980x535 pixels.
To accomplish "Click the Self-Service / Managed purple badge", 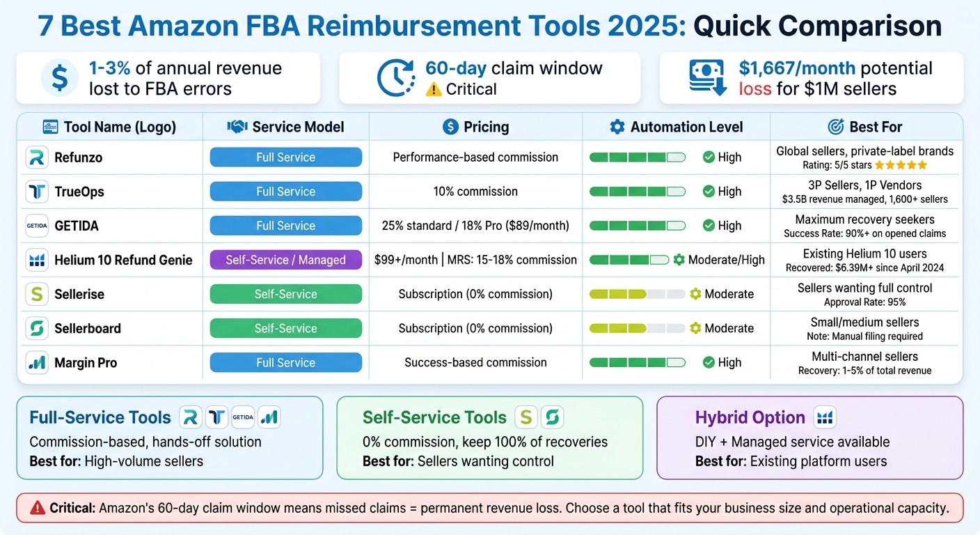I will 286,260.
